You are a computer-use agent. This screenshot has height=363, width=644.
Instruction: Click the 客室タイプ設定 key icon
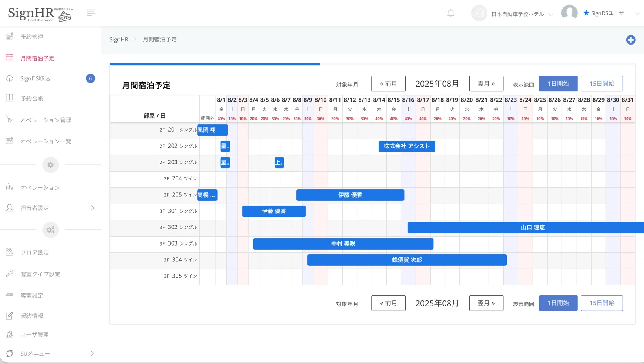coord(9,274)
